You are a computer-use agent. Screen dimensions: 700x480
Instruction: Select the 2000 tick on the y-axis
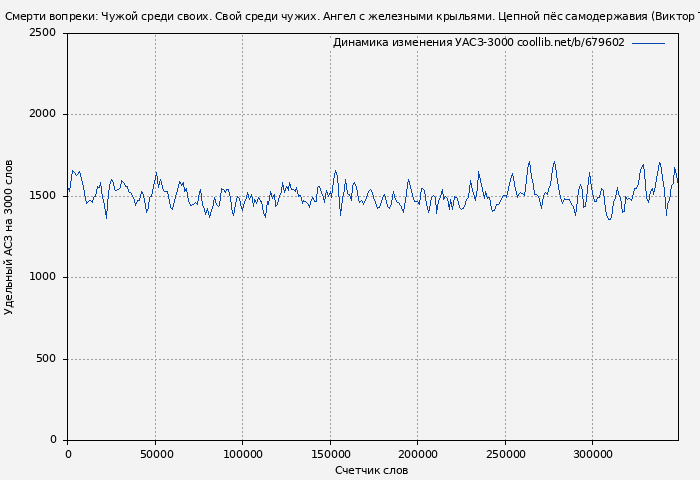(42, 114)
